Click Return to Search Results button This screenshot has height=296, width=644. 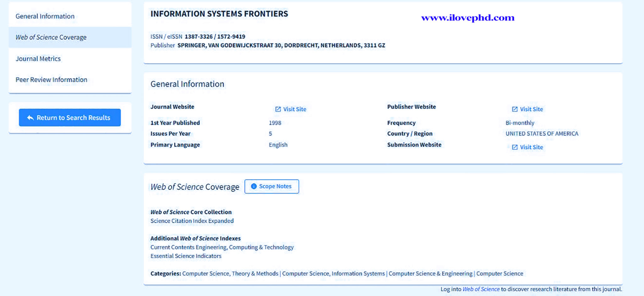pyautogui.click(x=70, y=117)
